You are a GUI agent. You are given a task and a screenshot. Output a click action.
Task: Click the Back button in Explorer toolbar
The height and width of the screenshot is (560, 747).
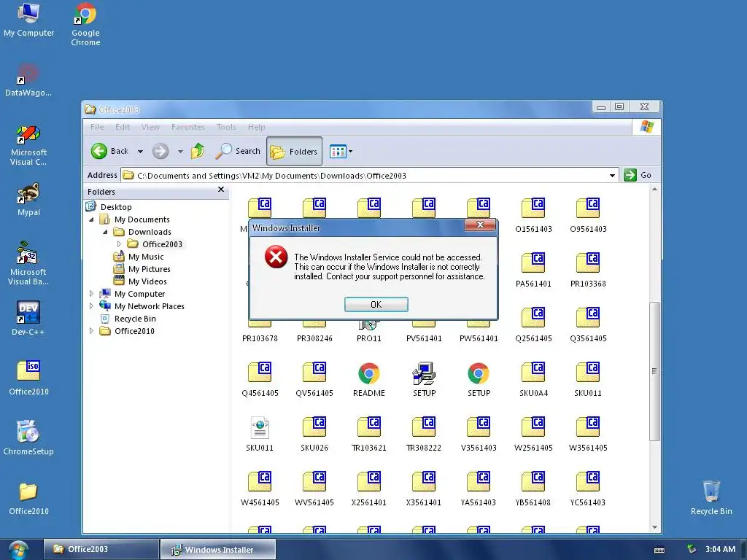110,152
